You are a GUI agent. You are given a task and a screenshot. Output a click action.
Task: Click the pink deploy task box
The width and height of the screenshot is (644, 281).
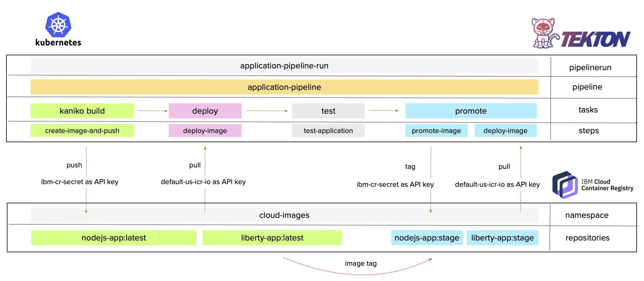click(205, 111)
